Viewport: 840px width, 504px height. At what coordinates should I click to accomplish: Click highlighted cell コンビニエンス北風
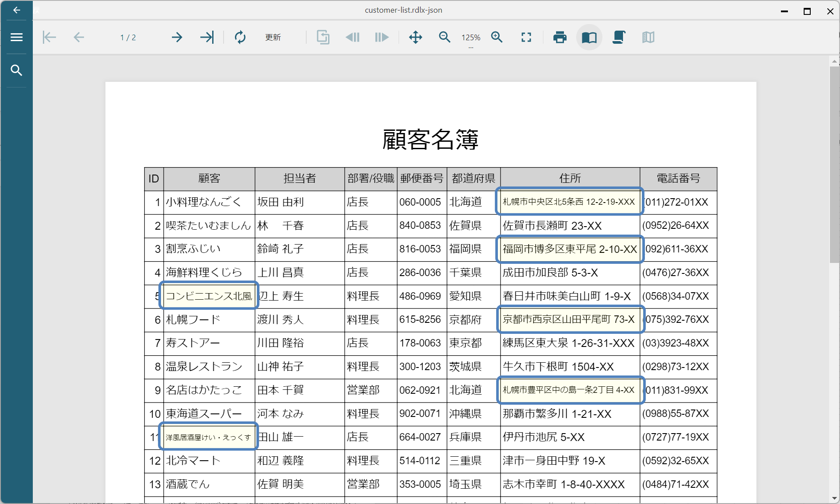click(209, 296)
